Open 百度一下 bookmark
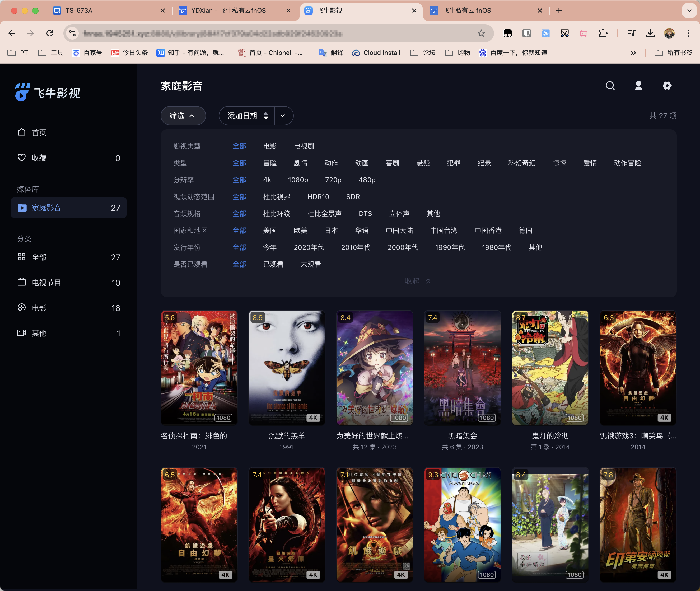 513,53
